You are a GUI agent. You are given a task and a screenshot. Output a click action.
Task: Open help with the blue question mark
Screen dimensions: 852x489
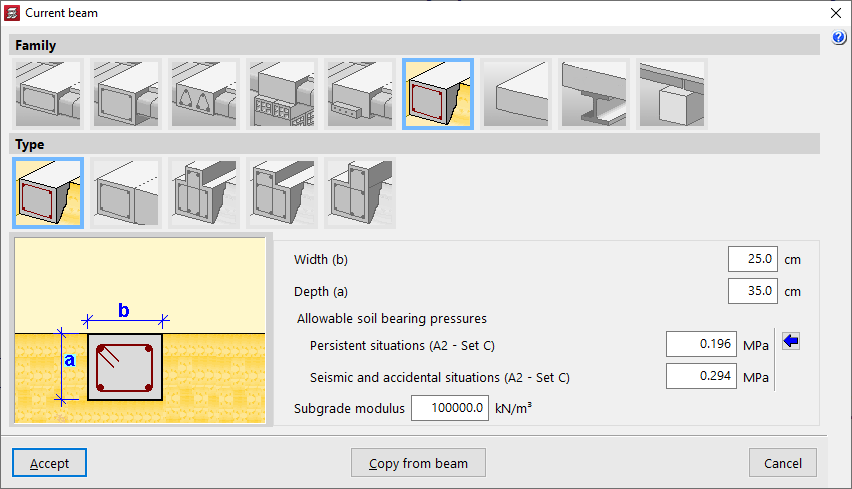[838, 37]
